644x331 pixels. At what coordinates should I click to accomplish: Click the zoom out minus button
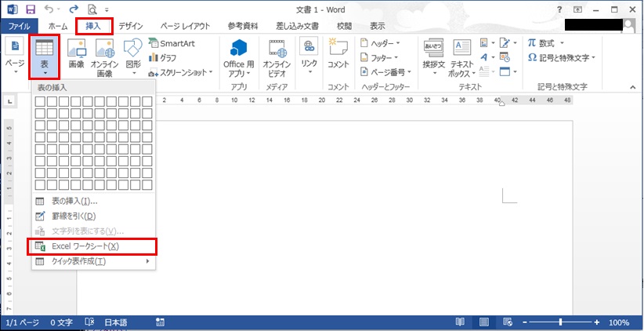[x=525, y=323]
